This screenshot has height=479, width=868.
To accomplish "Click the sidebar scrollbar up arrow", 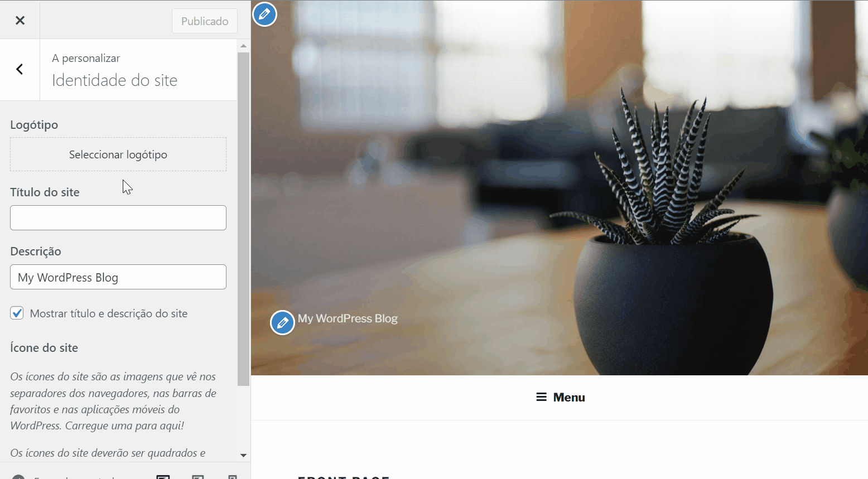I will pos(243,46).
